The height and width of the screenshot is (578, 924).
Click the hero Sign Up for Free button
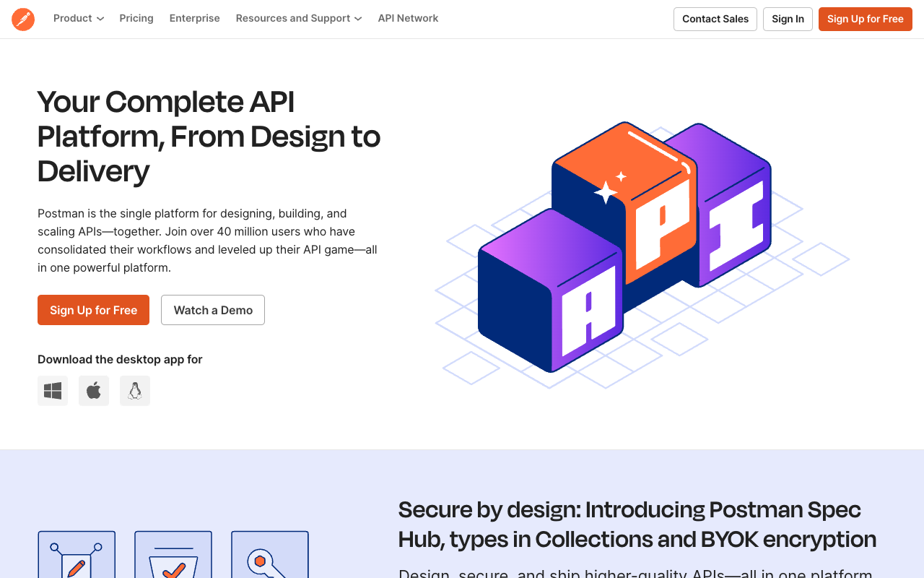click(94, 310)
